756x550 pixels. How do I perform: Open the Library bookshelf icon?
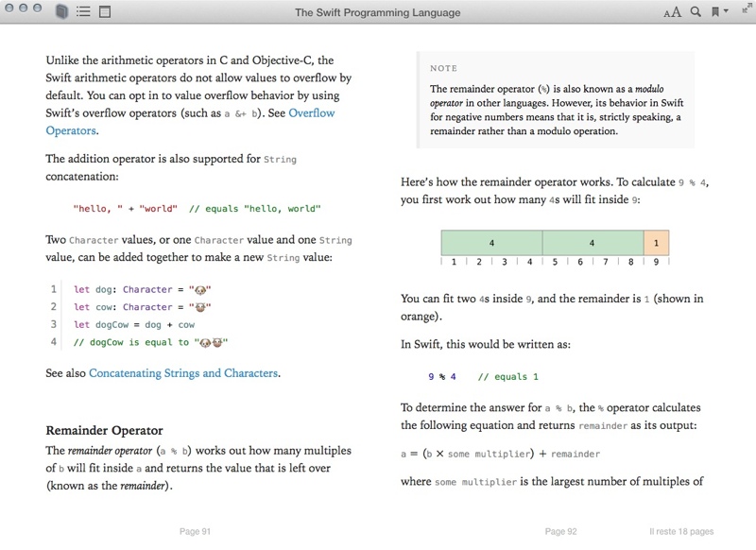click(61, 11)
